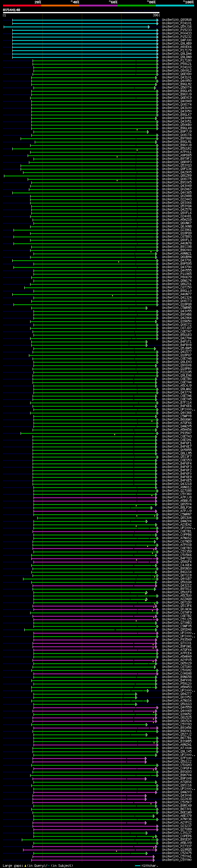
Task: Click the UniRef100_O65029 label
Action: [x=176, y=664]
